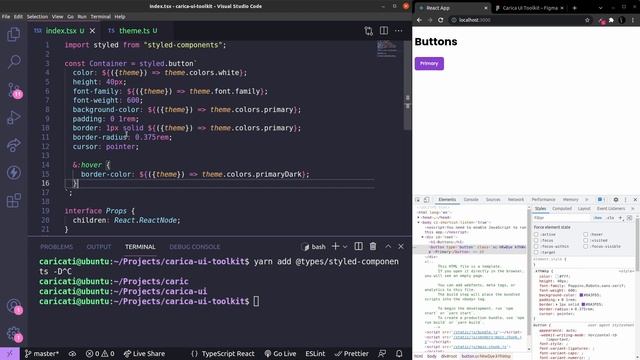640x360 pixels.
Task: Show more Styles sidebar tabs chevron
Action: pos(633,209)
